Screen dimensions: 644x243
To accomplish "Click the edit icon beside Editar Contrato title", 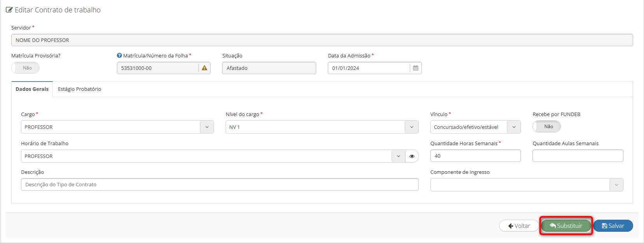I will [9, 10].
